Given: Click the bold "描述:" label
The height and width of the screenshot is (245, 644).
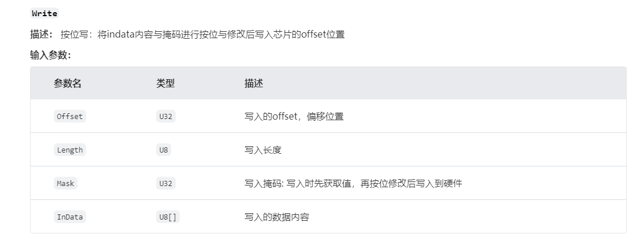Looking at the screenshot, I should coord(42,34).
